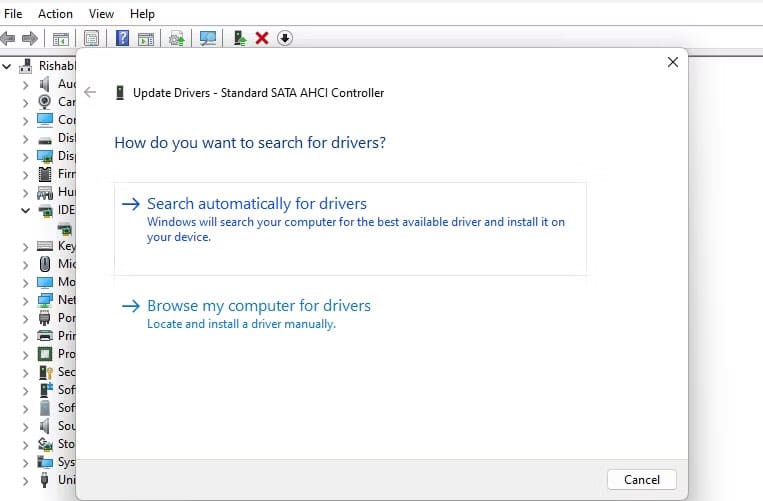Select the Display adapters icon
Viewport: 763px width, 501px height.
(x=45, y=156)
